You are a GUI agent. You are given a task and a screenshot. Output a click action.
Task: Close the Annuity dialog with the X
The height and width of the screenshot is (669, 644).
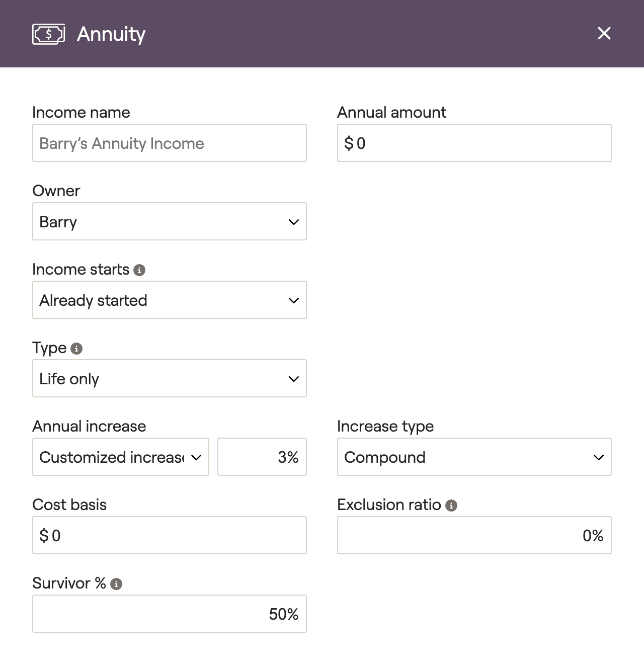[x=604, y=33]
